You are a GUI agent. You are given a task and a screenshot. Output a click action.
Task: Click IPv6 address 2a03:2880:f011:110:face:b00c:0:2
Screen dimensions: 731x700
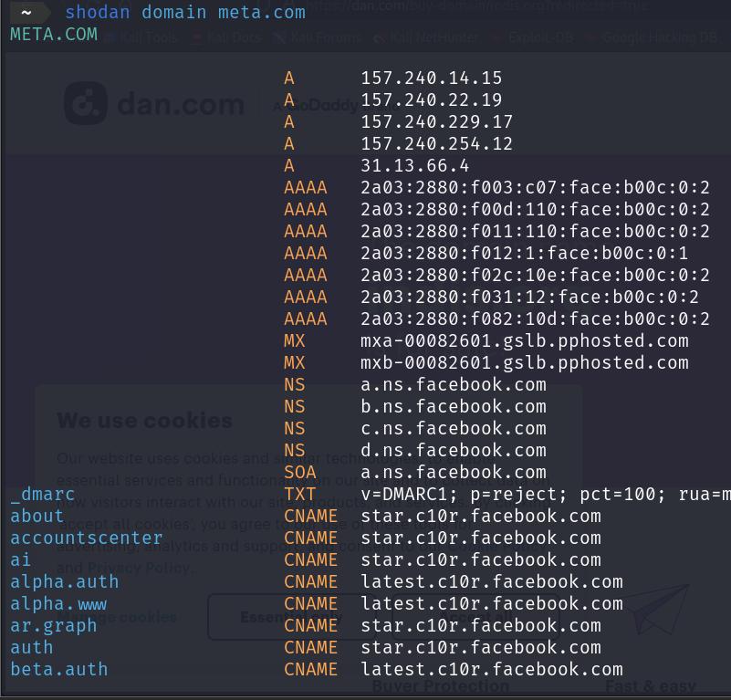535,231
